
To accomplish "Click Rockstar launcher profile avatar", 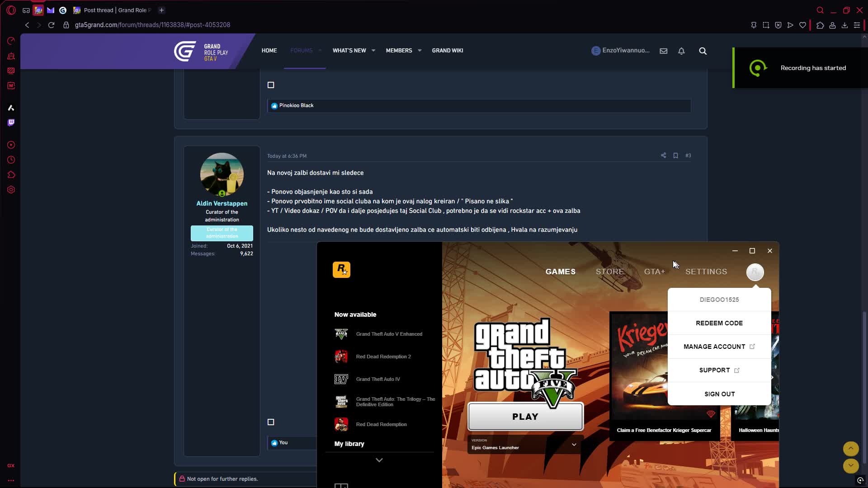I will pos(755,272).
